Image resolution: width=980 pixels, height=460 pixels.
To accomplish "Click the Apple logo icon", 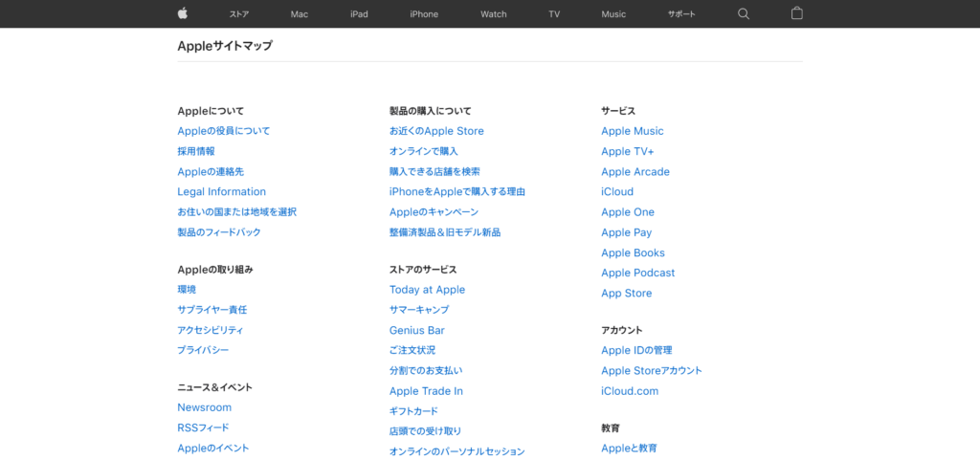I will (x=183, y=13).
